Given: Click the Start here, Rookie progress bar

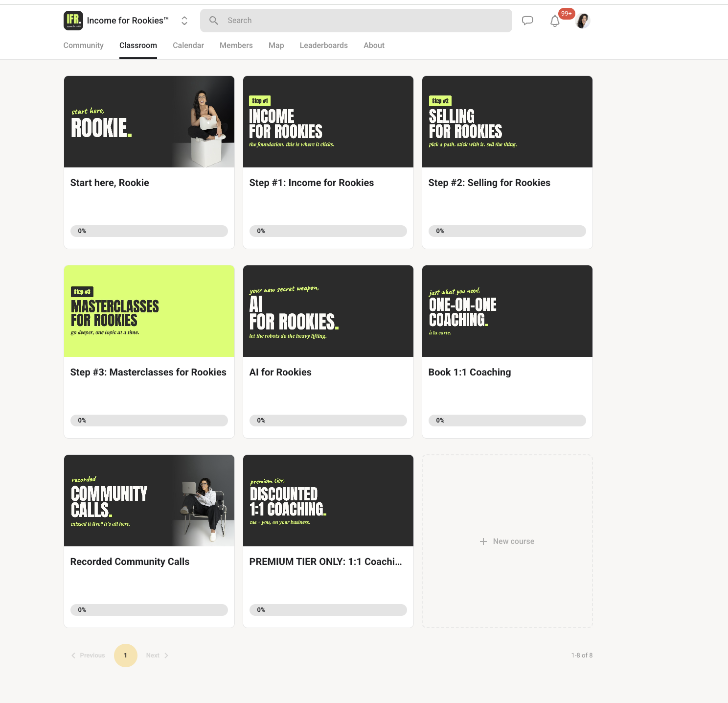Looking at the screenshot, I should (149, 231).
